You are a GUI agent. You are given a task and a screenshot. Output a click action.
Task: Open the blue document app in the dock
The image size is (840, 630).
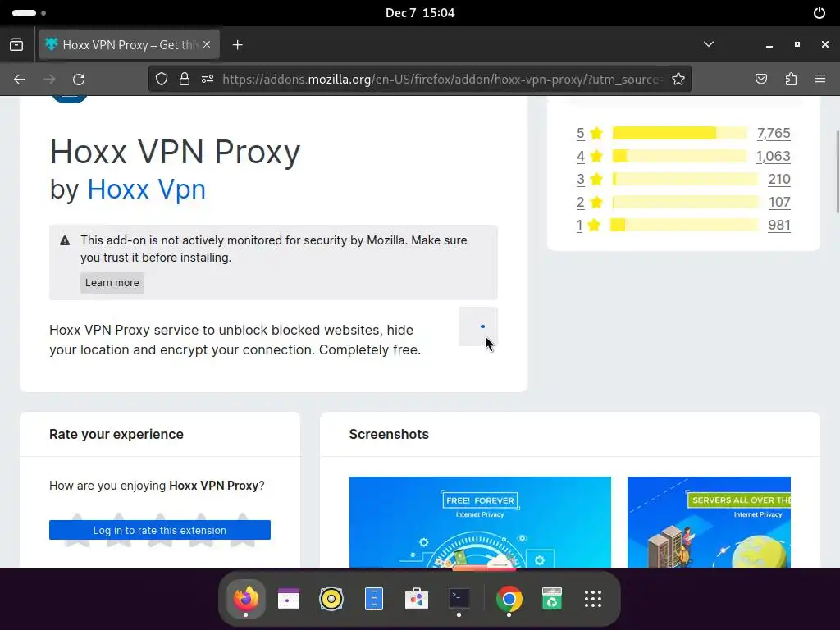(x=373, y=598)
